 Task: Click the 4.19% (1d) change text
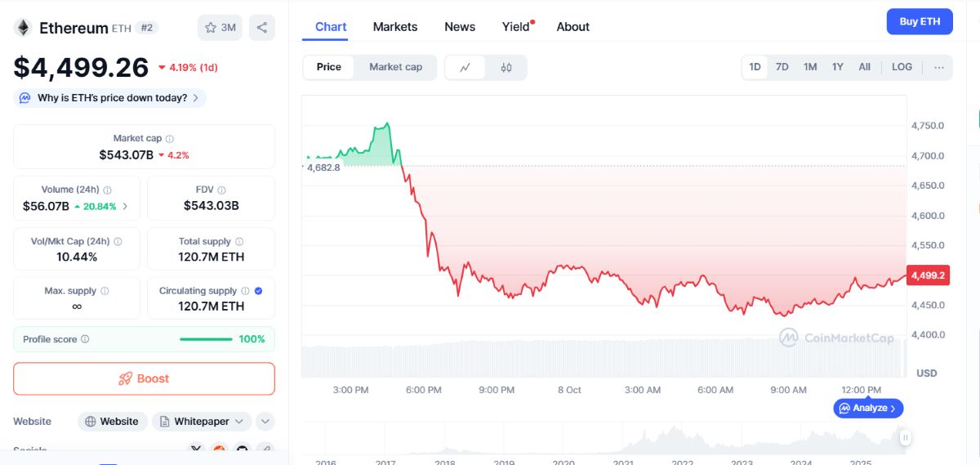pyautogui.click(x=193, y=68)
